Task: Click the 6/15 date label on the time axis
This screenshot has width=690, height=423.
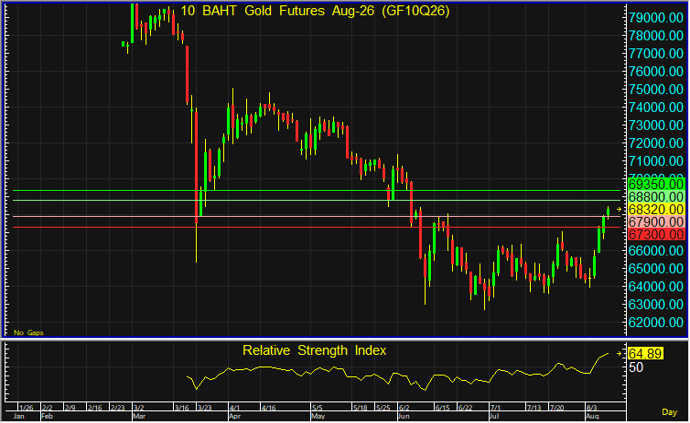Action: pyautogui.click(x=443, y=408)
